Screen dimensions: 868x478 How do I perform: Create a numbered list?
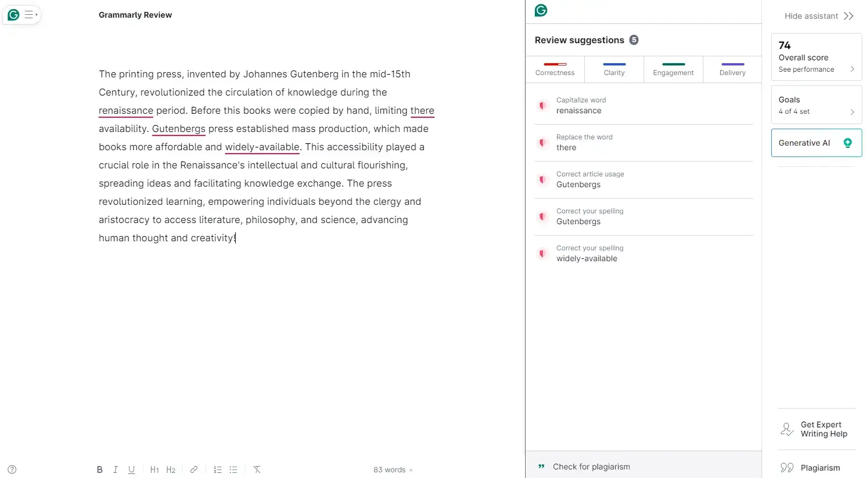coord(218,469)
